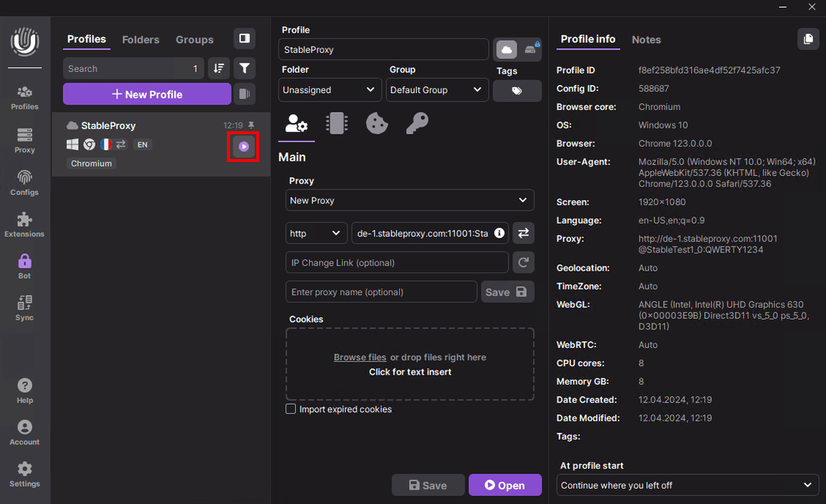
Task: Click the Browse files link
Action: pos(359,357)
